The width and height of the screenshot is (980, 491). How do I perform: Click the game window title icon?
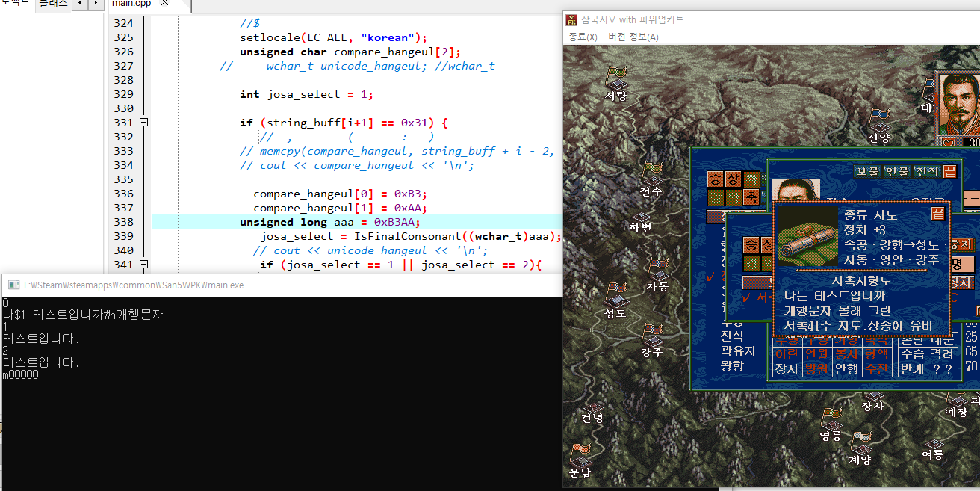(571, 19)
